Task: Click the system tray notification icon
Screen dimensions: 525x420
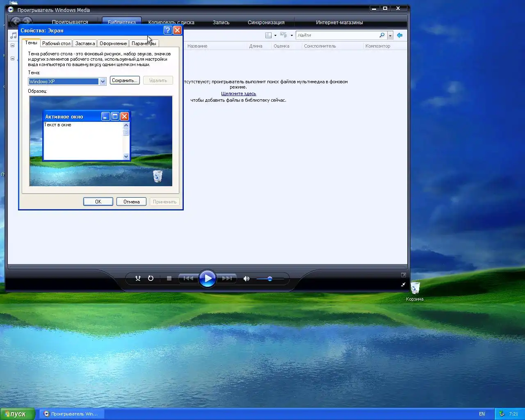Action: pos(501,414)
